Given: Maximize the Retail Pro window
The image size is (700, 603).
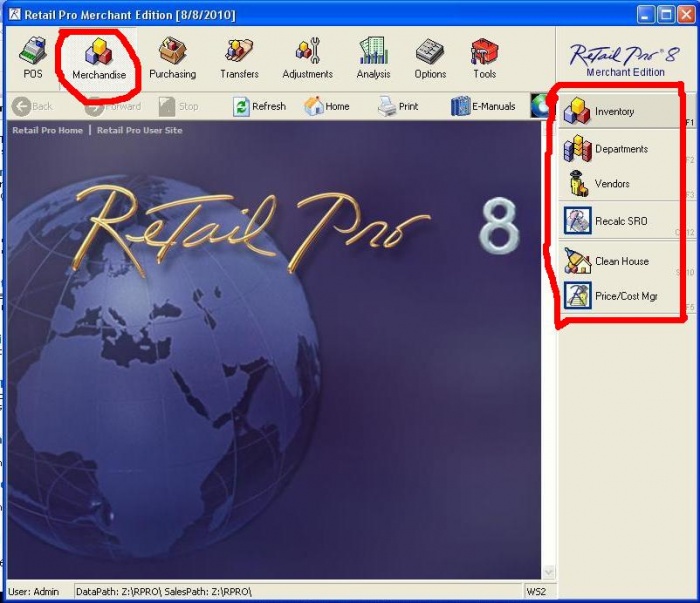Looking at the screenshot, I should click(666, 14).
